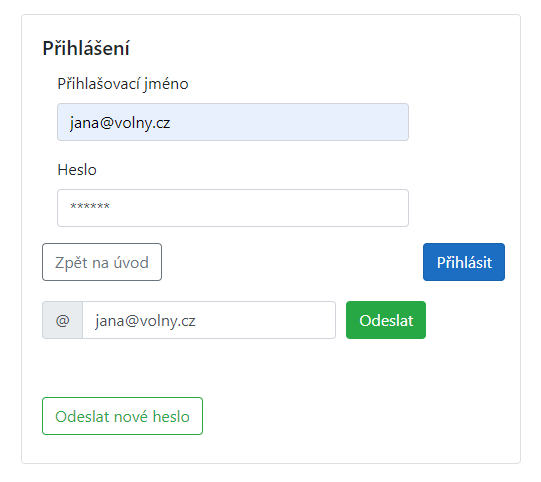Focus the Heslo password field
This screenshot has height=482, width=541.
coord(233,208)
